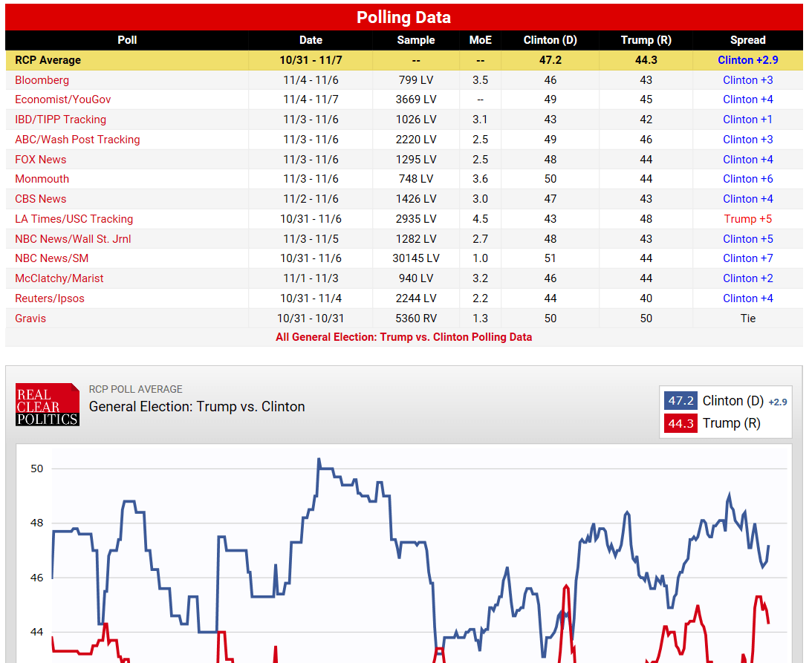This screenshot has width=812, height=663.
Task: Click the Clinton +6 spread for Monmouth
Action: pyautogui.click(x=748, y=179)
